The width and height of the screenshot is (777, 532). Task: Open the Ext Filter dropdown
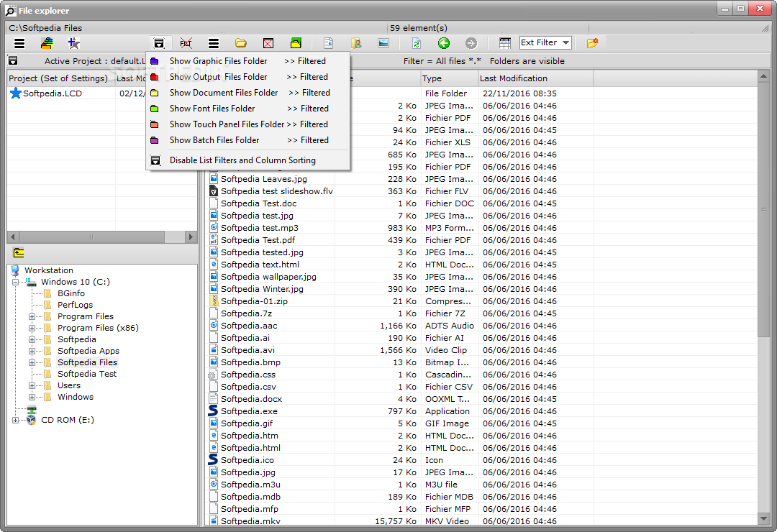[x=545, y=42]
